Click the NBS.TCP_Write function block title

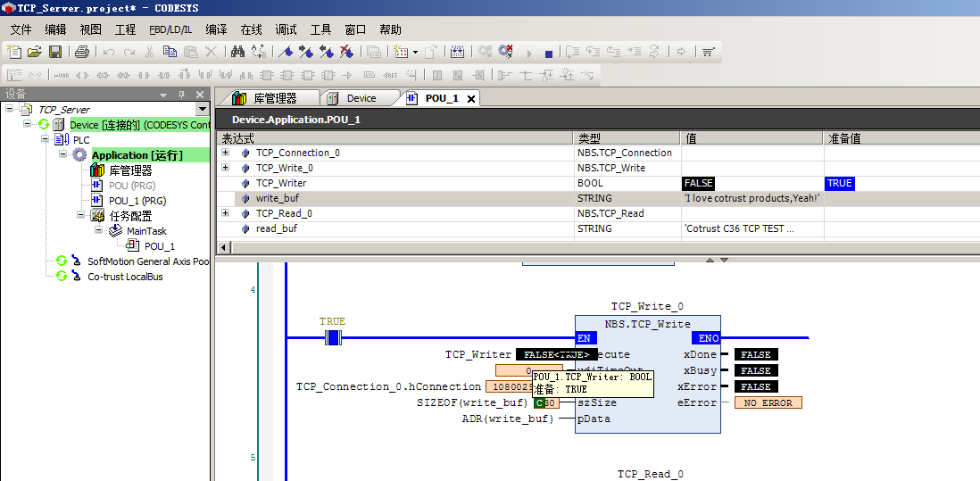coord(647,324)
